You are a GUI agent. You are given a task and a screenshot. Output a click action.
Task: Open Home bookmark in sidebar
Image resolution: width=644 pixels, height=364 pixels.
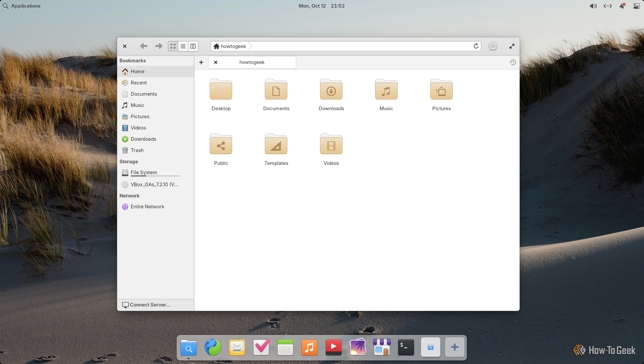tap(155, 71)
